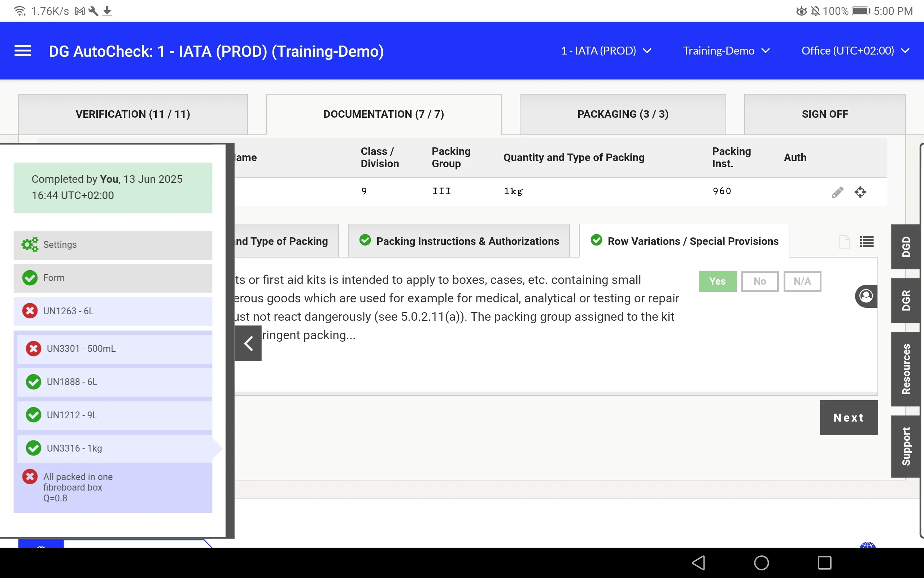
Task: Click the red cross icon beside UN1263
Action: pyautogui.click(x=30, y=311)
